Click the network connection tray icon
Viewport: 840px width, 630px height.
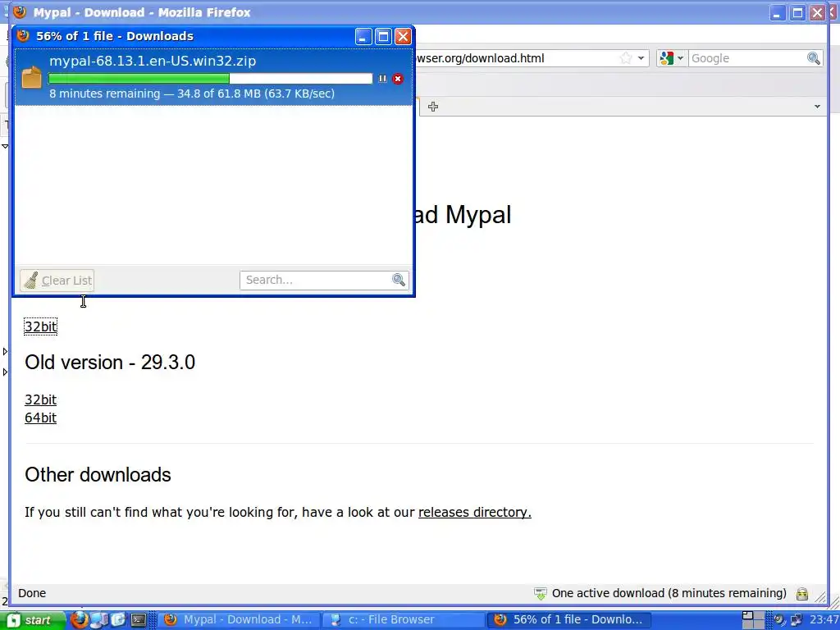coord(796,620)
